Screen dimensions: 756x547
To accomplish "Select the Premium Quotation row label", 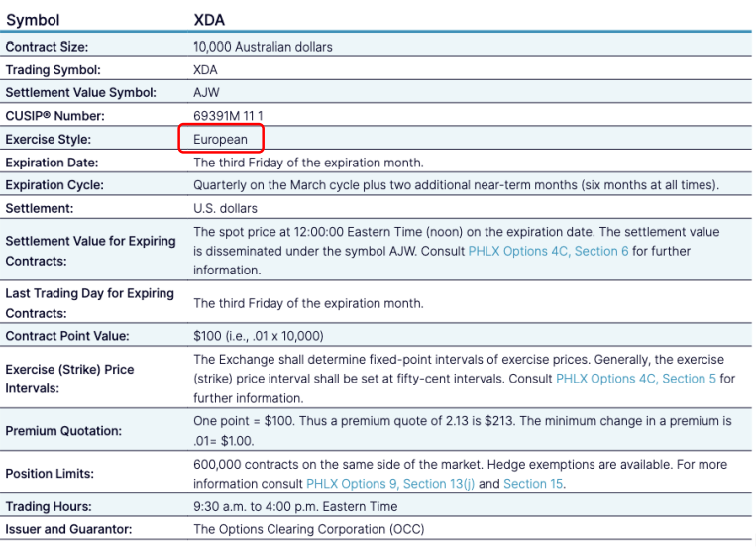I will [x=63, y=431].
